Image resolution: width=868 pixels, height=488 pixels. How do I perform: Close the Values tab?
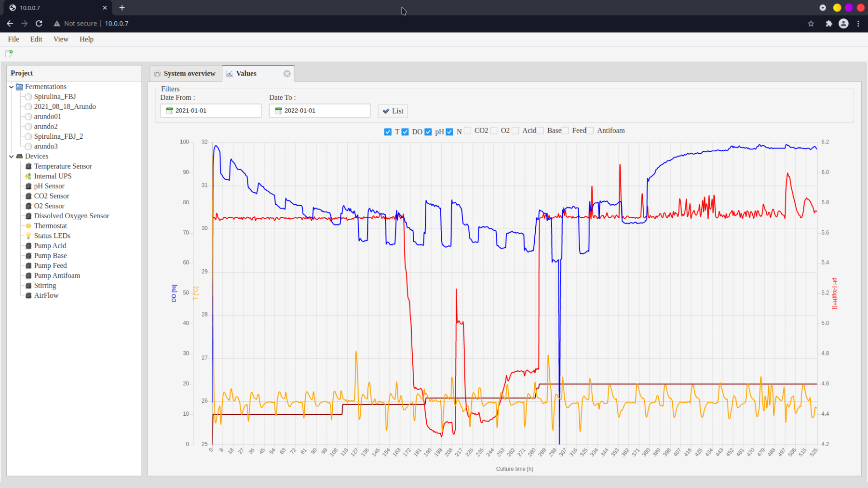[287, 74]
